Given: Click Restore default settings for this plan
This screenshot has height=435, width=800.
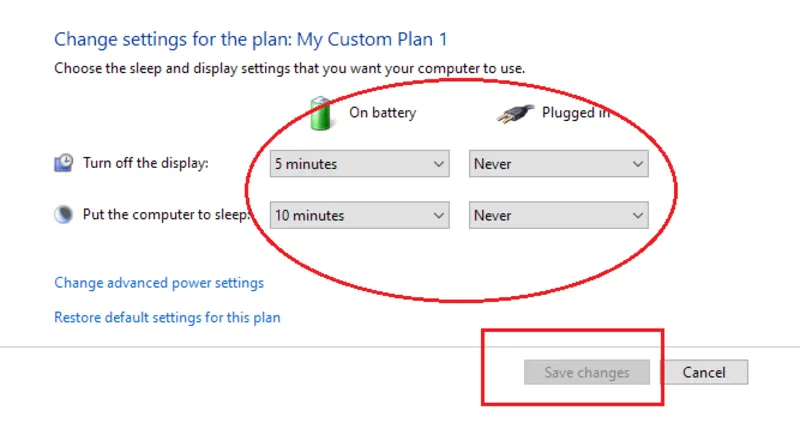Looking at the screenshot, I should pyautogui.click(x=167, y=318).
